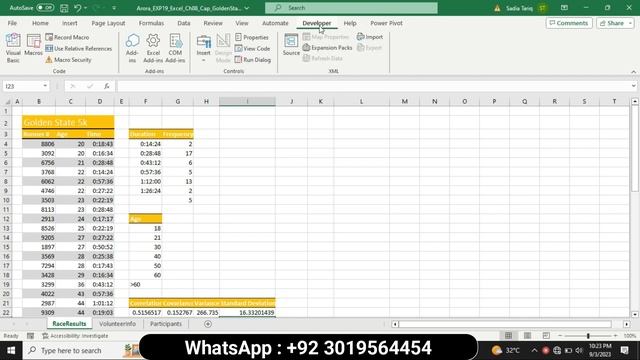Click the Search box

(351, 8)
